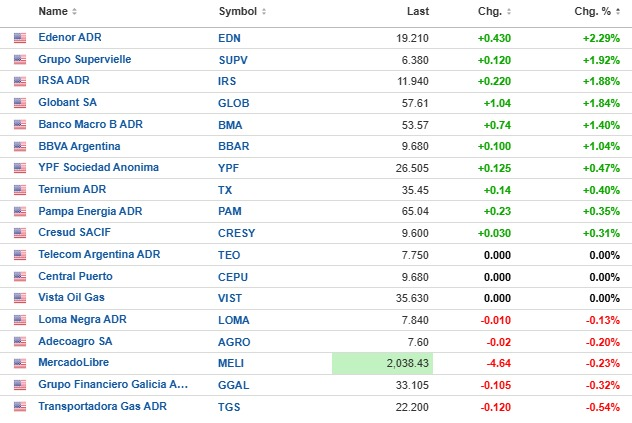The image size is (632, 423).
Task: Click the GLOB ticker symbol
Action: (233, 103)
